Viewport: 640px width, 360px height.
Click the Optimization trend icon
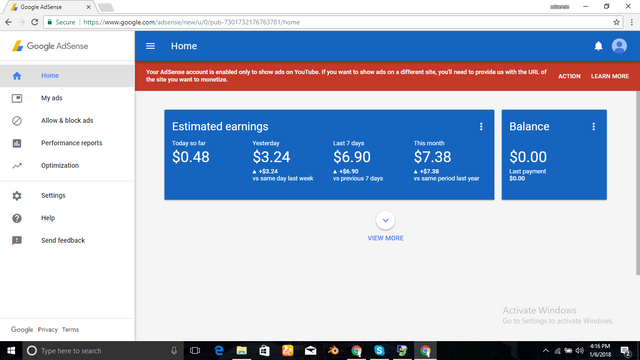[17, 166]
